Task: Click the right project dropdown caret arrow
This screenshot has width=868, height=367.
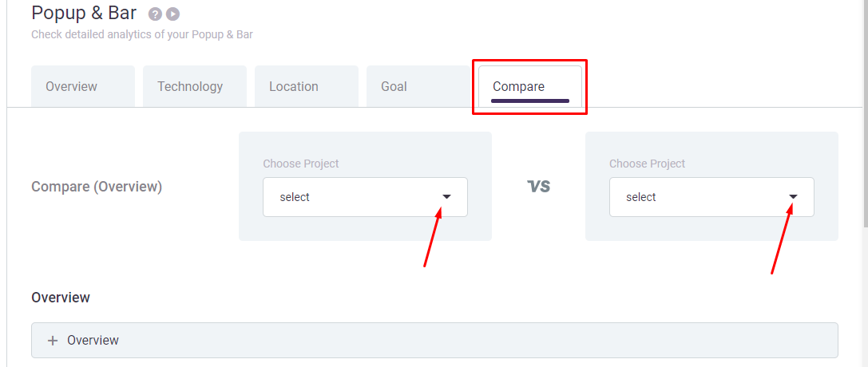Action: point(793,197)
